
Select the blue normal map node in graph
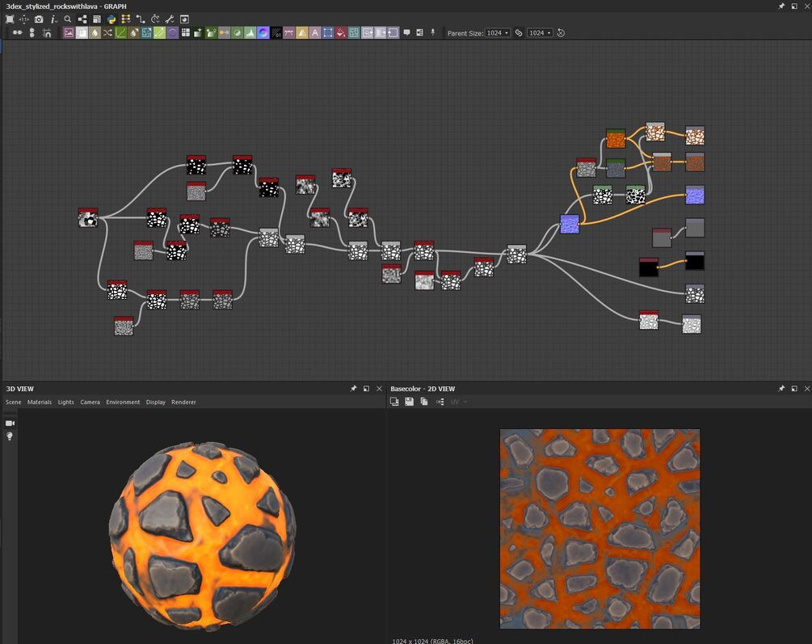coord(570,225)
